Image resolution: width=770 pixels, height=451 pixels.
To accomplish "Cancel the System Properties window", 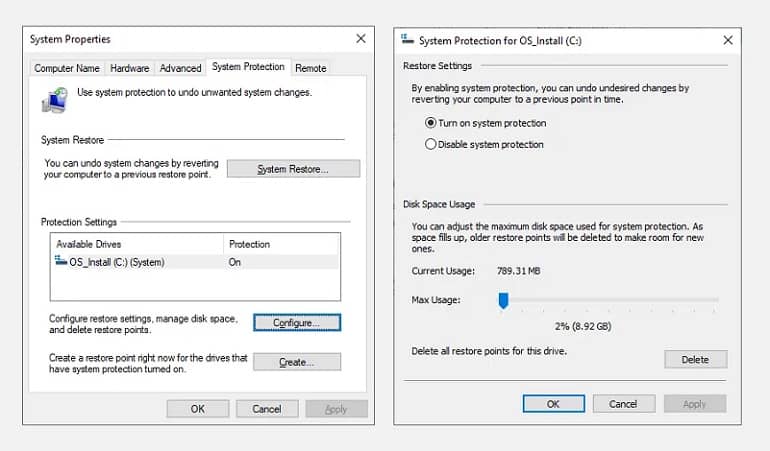I will 267,409.
